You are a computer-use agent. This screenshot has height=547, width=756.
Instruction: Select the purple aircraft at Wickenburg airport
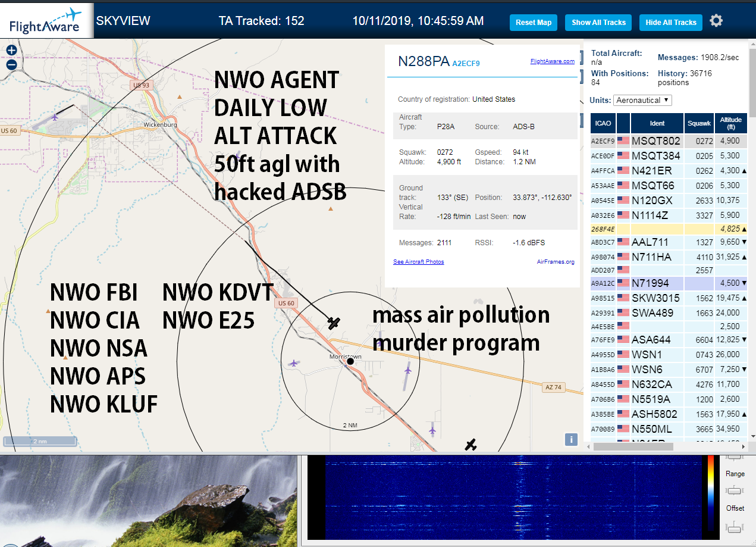click(56, 116)
